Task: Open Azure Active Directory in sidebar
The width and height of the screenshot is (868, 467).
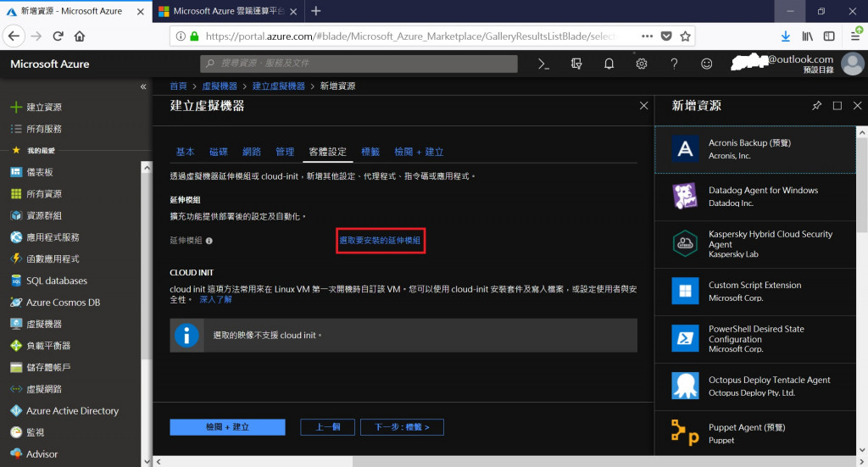Action: click(x=64, y=410)
